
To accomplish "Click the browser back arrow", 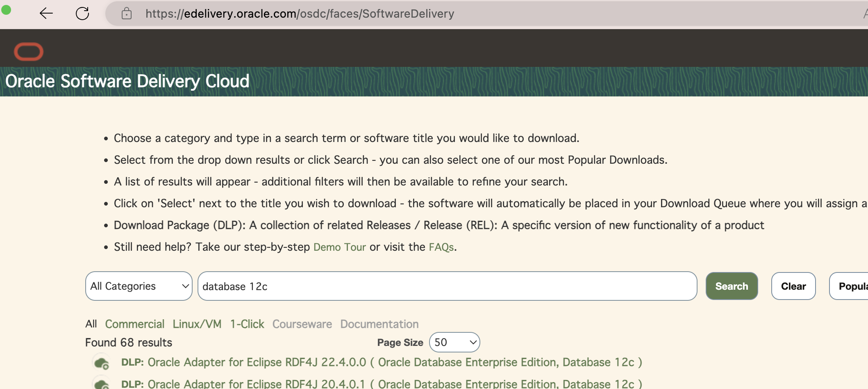I will [x=46, y=14].
